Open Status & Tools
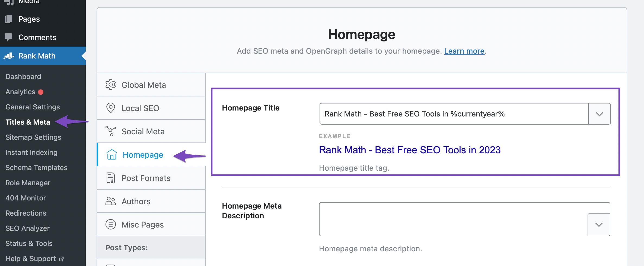 tap(29, 244)
